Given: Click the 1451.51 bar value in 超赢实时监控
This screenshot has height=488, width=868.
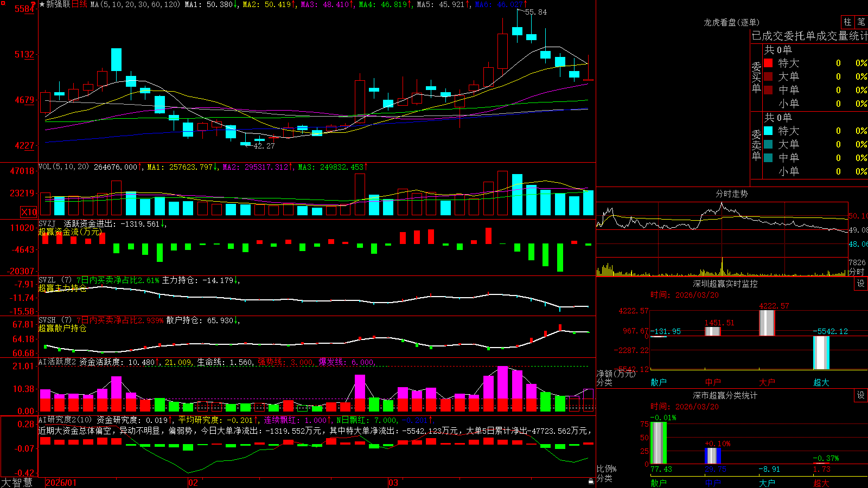Looking at the screenshot, I should click(x=719, y=323).
